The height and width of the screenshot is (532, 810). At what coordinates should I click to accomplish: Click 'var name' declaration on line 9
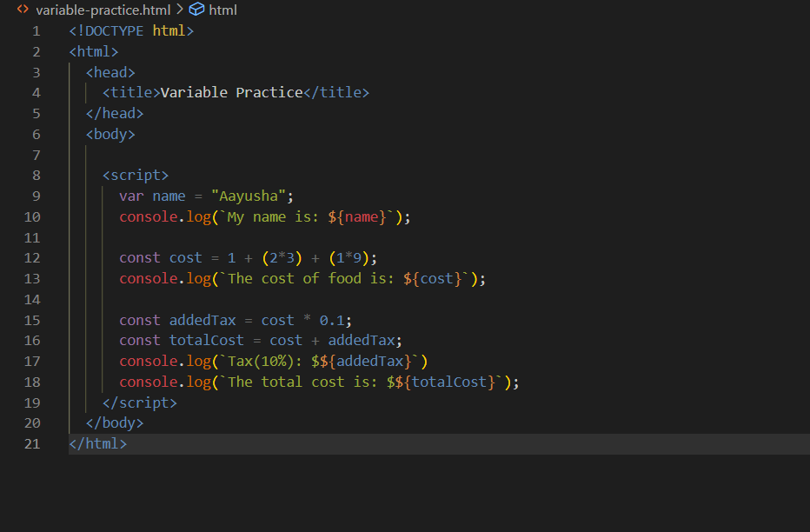point(152,196)
